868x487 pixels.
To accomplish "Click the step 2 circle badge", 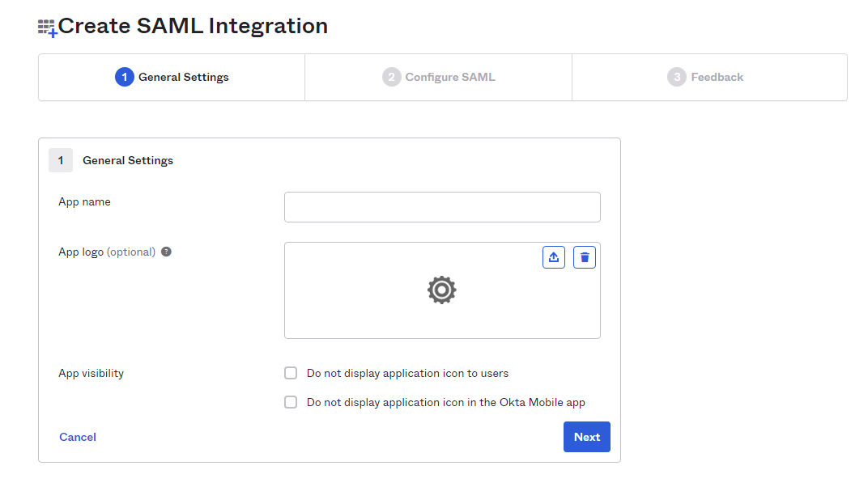I will [392, 77].
